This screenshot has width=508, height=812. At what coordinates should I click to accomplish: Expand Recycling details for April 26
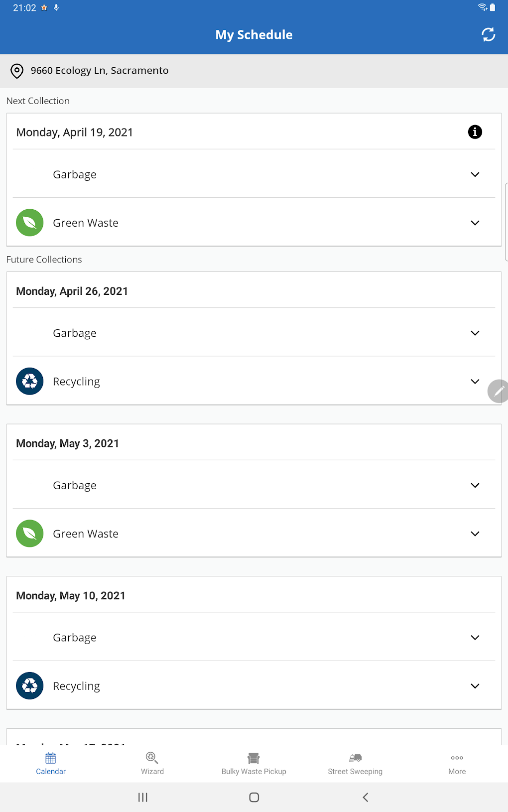click(x=475, y=381)
